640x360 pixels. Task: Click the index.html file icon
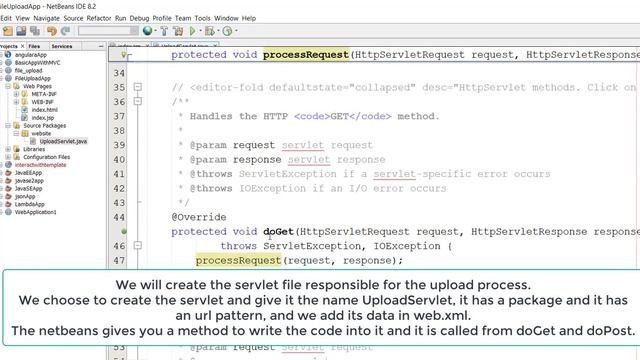[24, 110]
